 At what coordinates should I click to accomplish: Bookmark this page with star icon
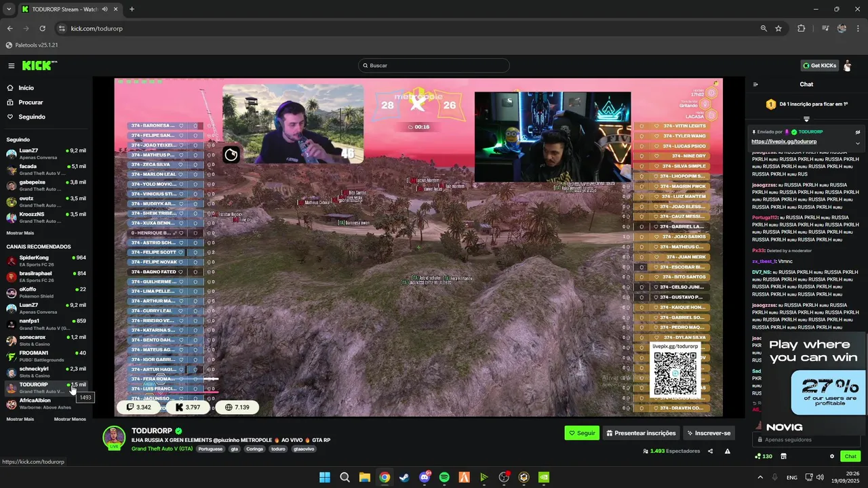tap(778, 28)
